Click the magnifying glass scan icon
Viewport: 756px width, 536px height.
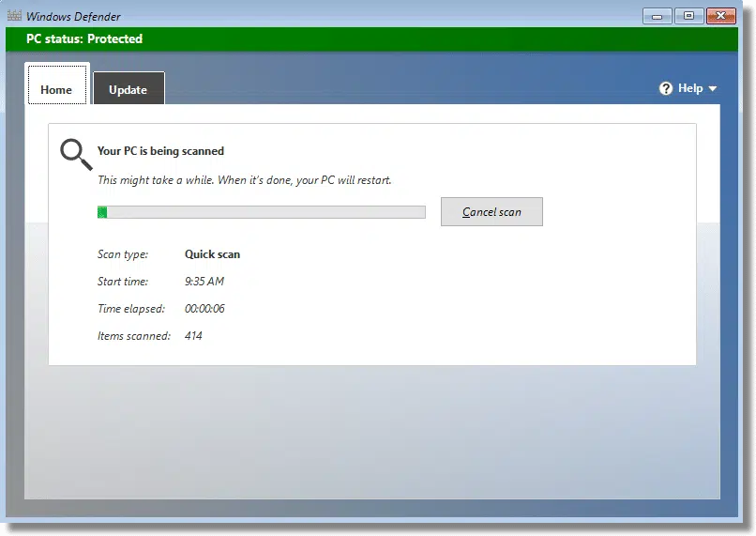[76, 154]
